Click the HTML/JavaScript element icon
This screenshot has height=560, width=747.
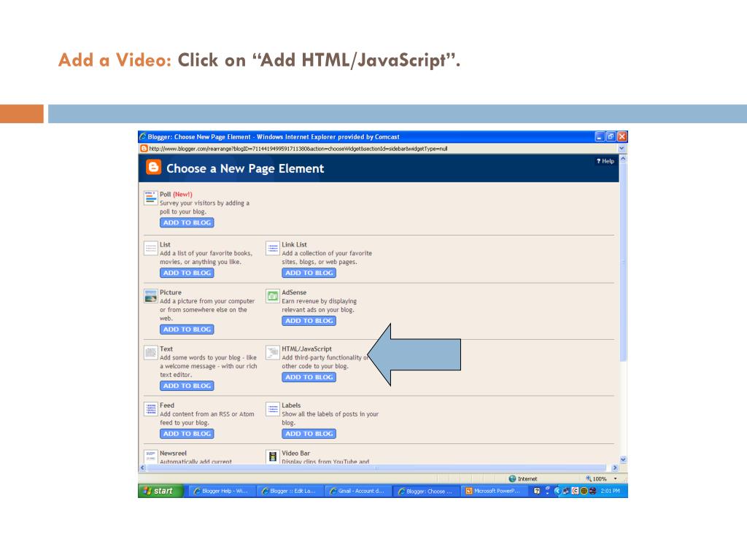click(x=273, y=352)
